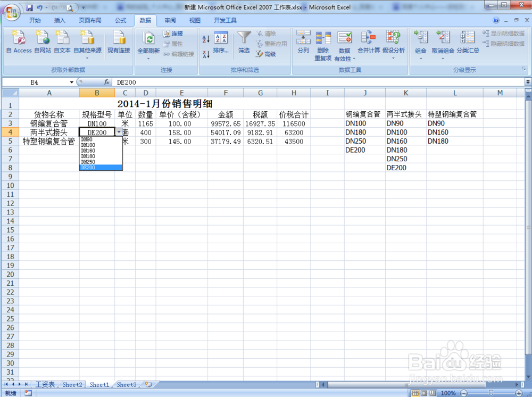Open Name Box dropdown arrow
The height and width of the screenshot is (397, 532).
point(72,82)
